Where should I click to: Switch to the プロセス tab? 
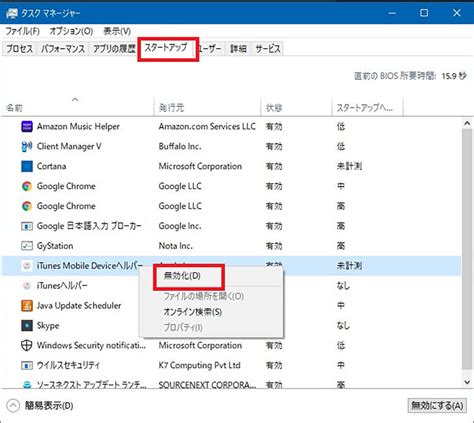[19, 49]
